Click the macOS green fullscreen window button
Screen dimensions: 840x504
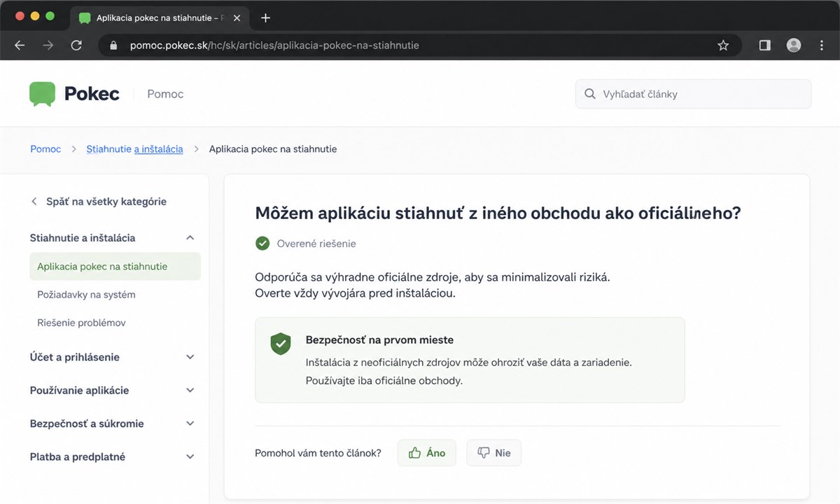point(50,16)
